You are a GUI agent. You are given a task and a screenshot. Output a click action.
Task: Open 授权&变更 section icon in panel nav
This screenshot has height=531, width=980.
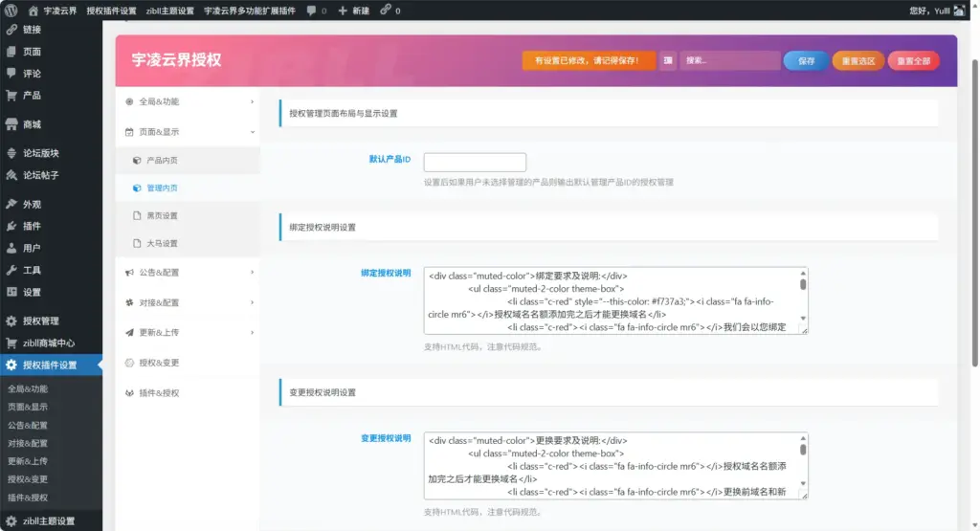129,363
